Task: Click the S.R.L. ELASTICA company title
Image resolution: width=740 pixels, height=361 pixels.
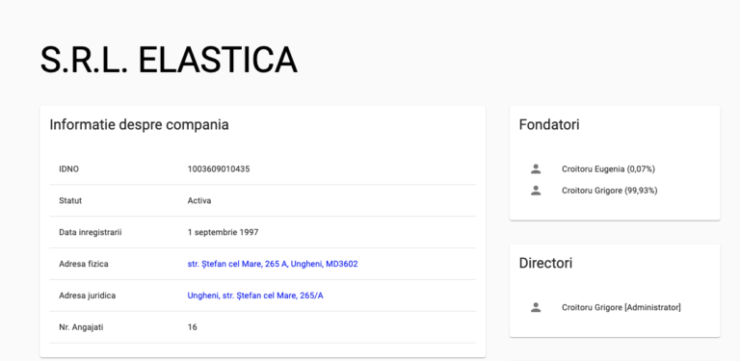Action: tap(168, 60)
